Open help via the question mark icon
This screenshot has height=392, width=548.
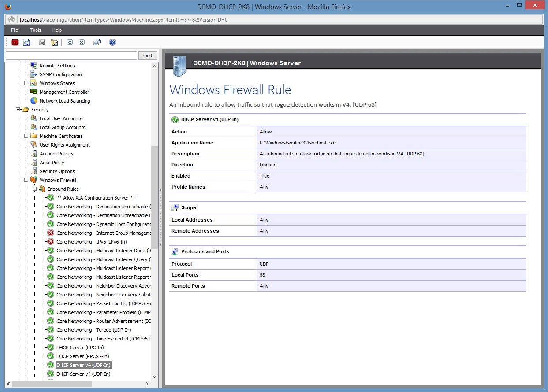[x=112, y=42]
